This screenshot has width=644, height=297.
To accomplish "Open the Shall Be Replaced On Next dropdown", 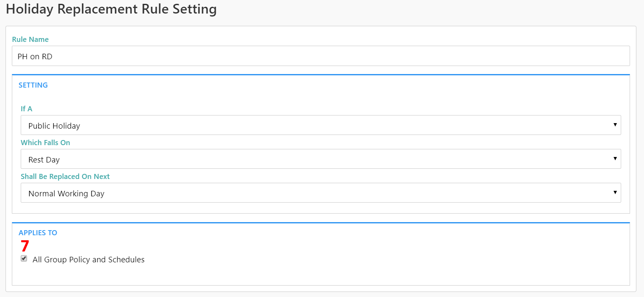I will click(321, 193).
